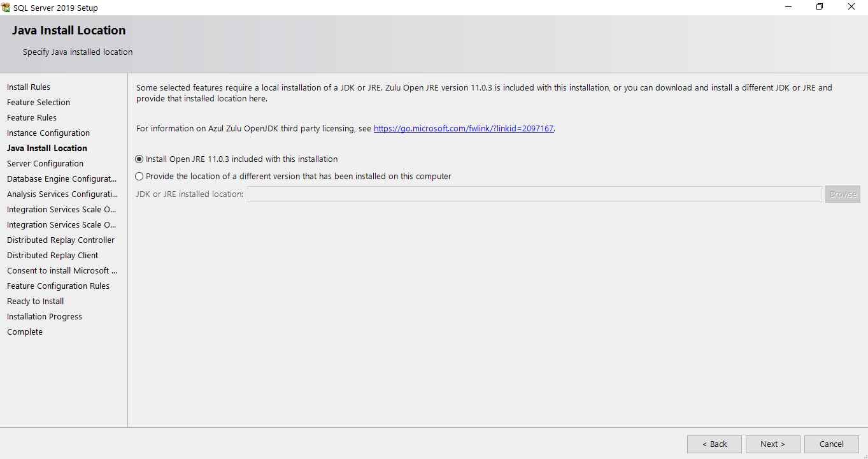The width and height of the screenshot is (868, 459).
Task: Open Server Configuration step
Action: coord(45,164)
